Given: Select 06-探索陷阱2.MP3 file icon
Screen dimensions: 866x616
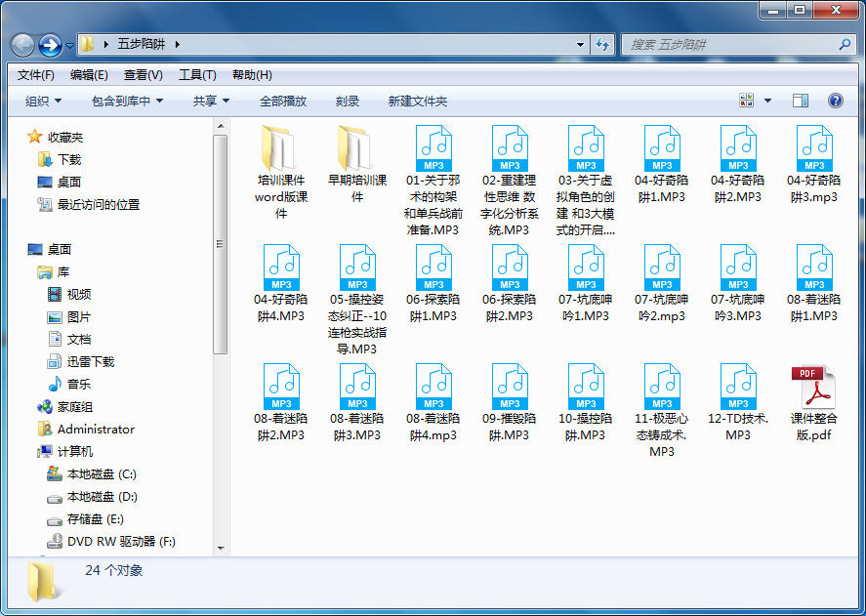Looking at the screenshot, I should (510, 267).
